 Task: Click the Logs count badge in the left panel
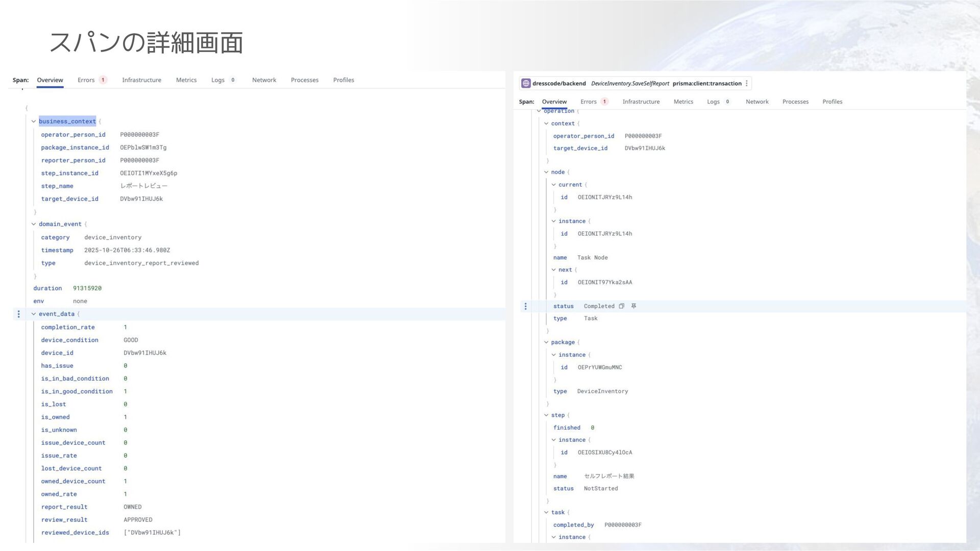pyautogui.click(x=233, y=80)
